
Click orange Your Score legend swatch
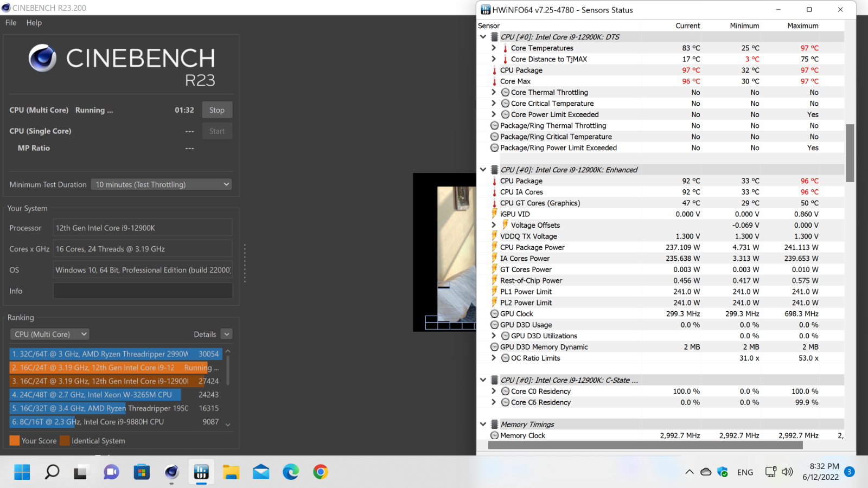click(x=15, y=440)
